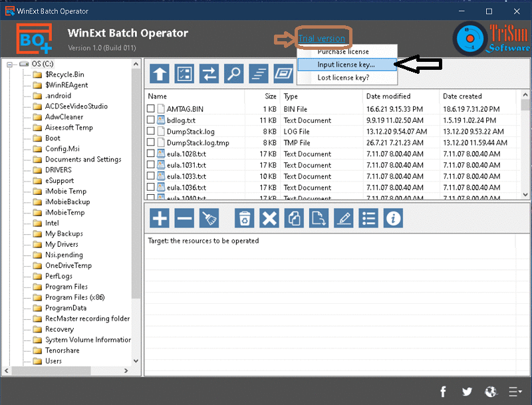532x405 pixels.
Task: Click the recycle bin delete icon
Action: (244, 218)
